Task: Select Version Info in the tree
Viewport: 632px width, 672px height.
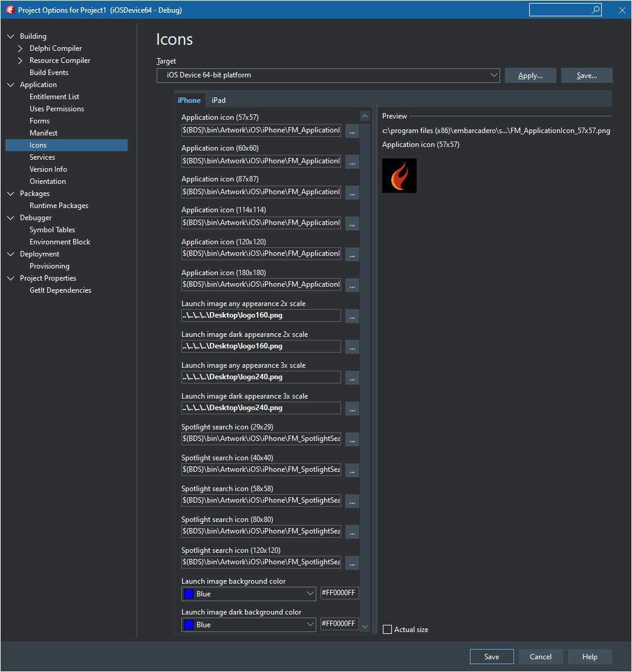Action: [x=48, y=169]
